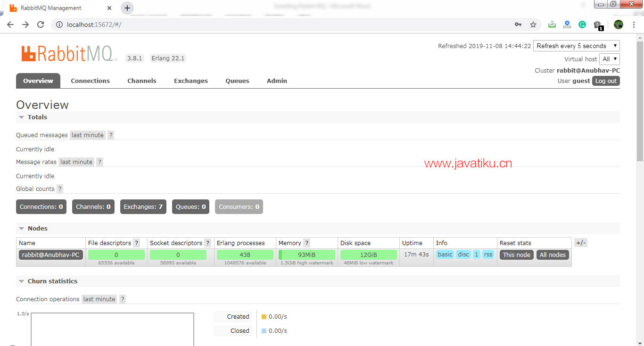Click the Disk space 12GiB bar
644x346 pixels.
pos(369,255)
